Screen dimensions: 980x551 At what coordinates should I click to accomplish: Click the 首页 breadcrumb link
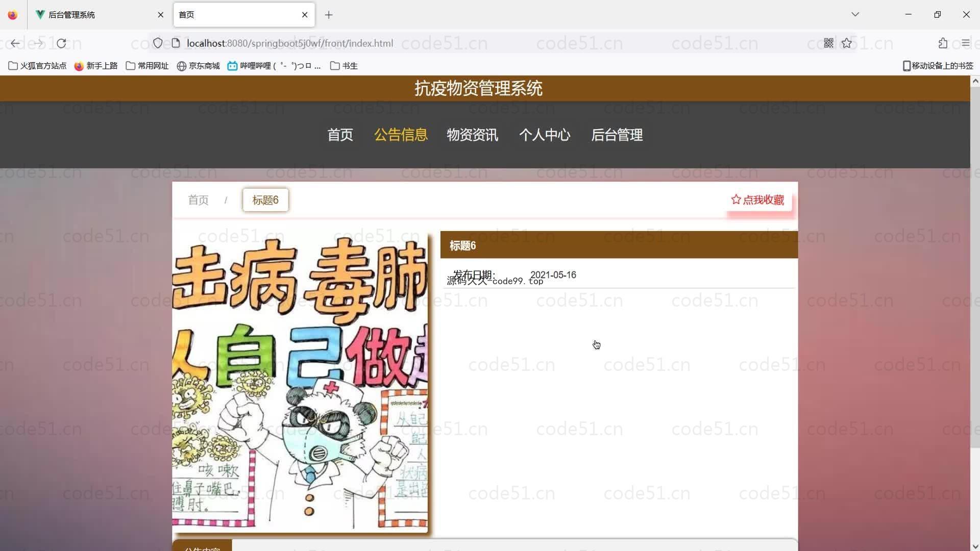(199, 200)
